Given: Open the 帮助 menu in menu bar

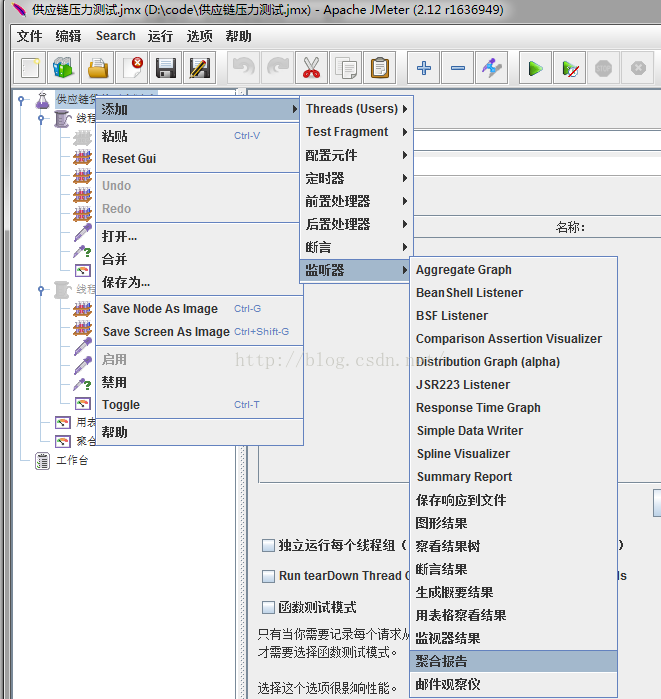Looking at the screenshot, I should coord(238,36).
